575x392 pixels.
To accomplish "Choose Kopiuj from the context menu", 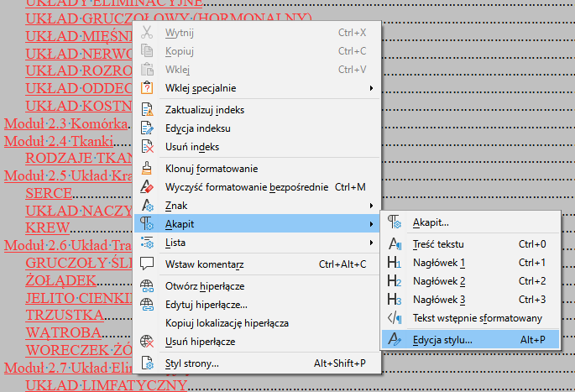I will coord(257,51).
